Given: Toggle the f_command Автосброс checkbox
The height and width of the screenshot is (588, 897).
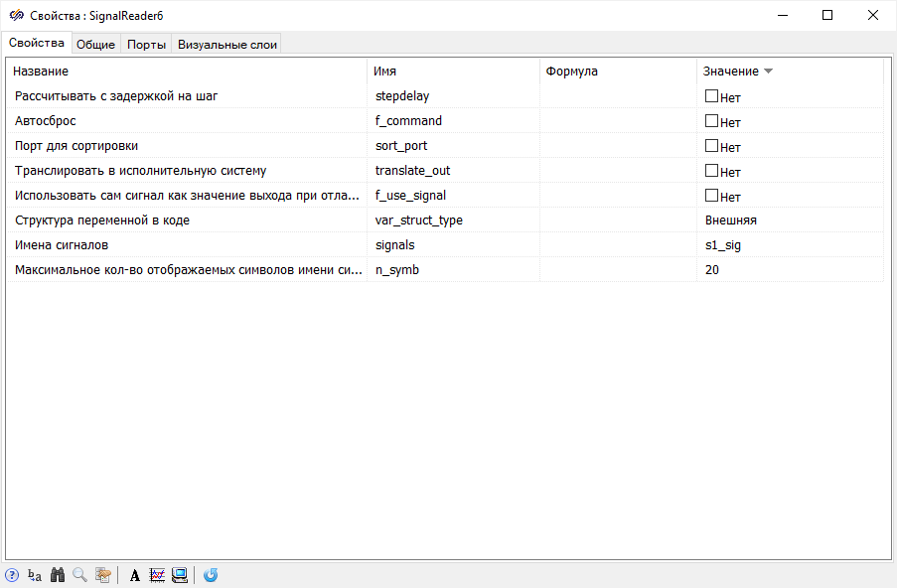Looking at the screenshot, I should coord(711,121).
